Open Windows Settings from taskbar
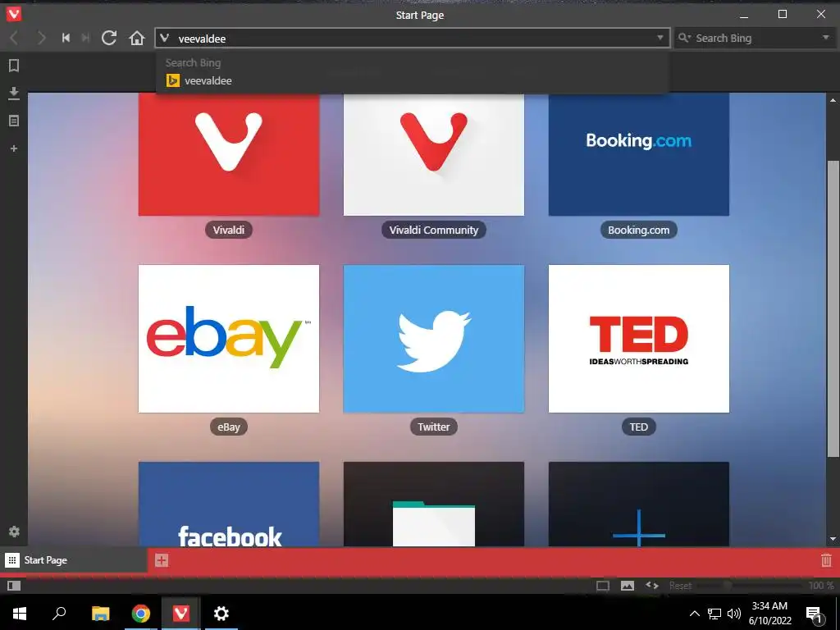 point(221,614)
